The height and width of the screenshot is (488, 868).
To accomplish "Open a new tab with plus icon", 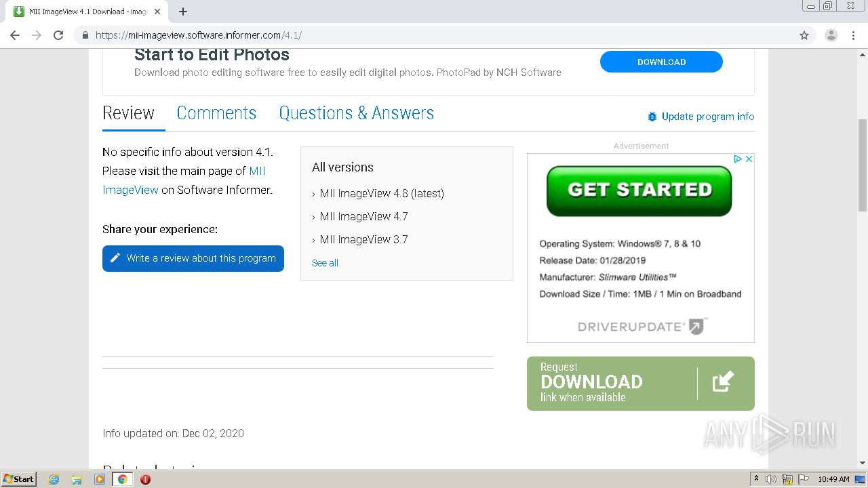I will 183,12.
